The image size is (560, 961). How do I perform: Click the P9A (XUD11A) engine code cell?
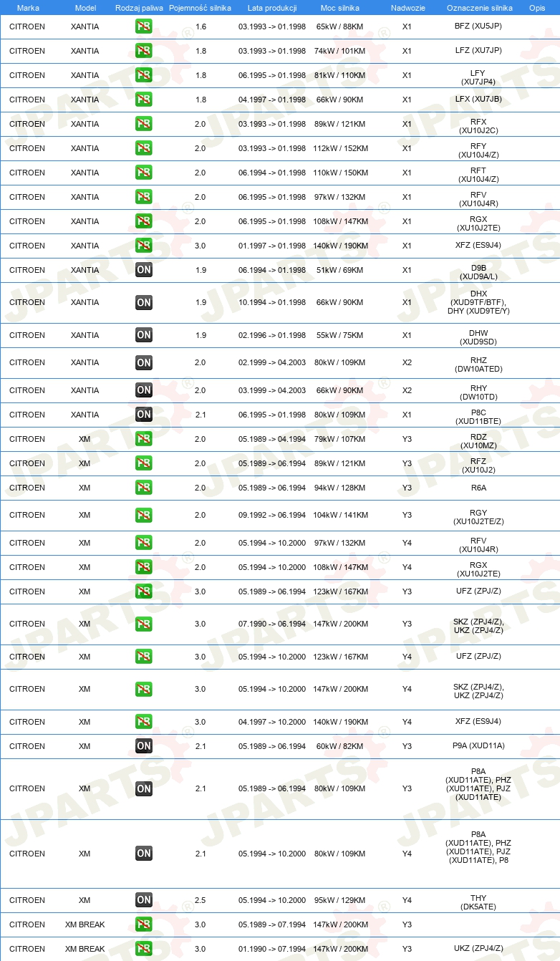point(478,746)
